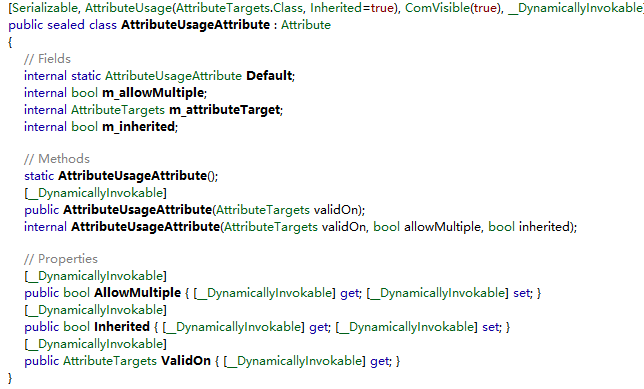Open AttributeTargets parameter type in the internal constructor
The width and height of the screenshot is (644, 389).
click(271, 227)
